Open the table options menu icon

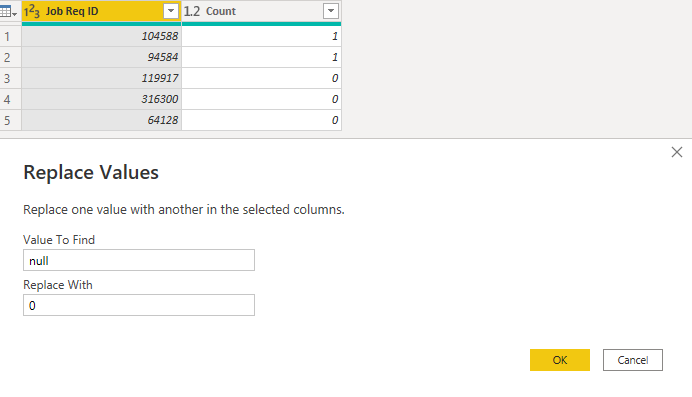[x=8, y=11]
